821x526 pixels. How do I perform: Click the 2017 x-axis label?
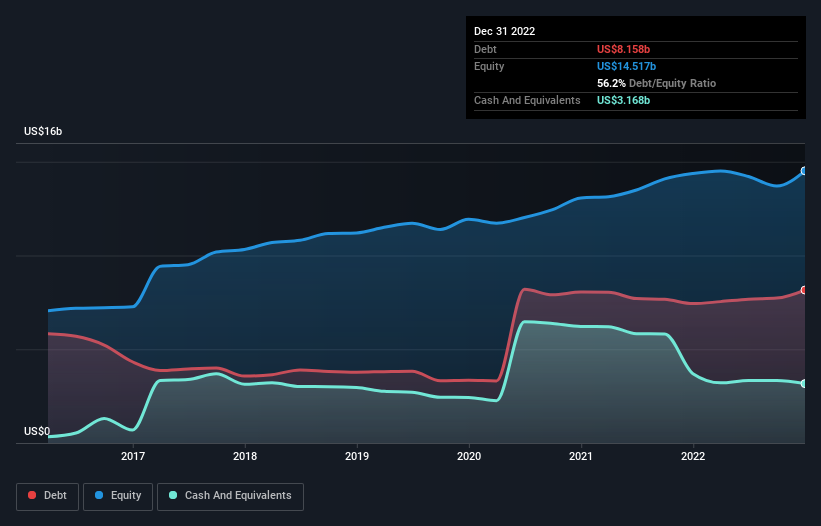pos(133,456)
